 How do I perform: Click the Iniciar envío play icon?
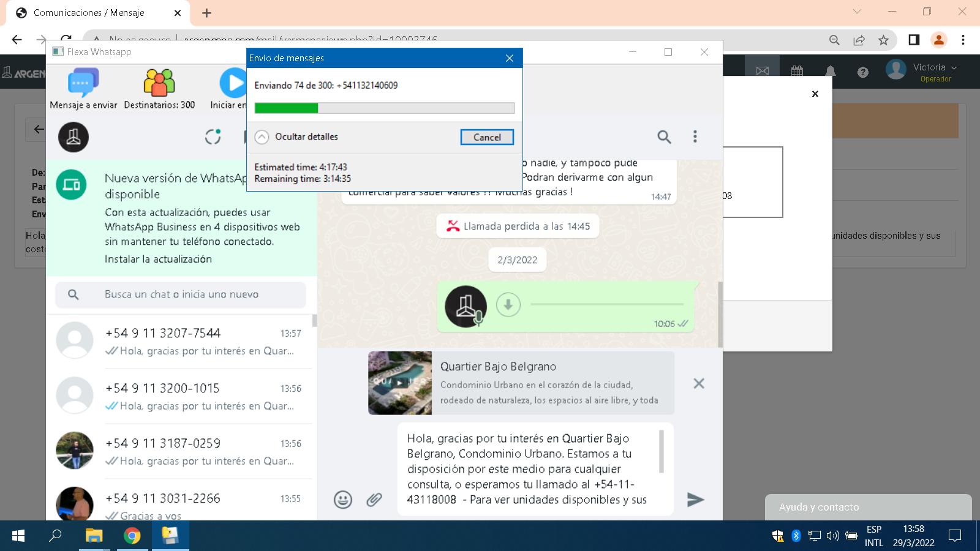pyautogui.click(x=233, y=83)
